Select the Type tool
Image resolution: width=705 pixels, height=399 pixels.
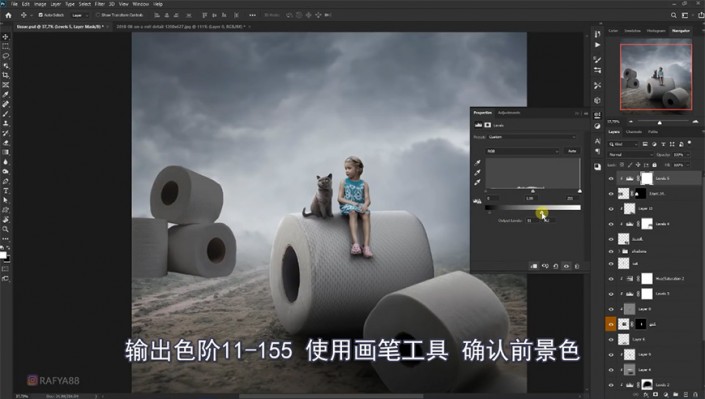tap(5, 191)
